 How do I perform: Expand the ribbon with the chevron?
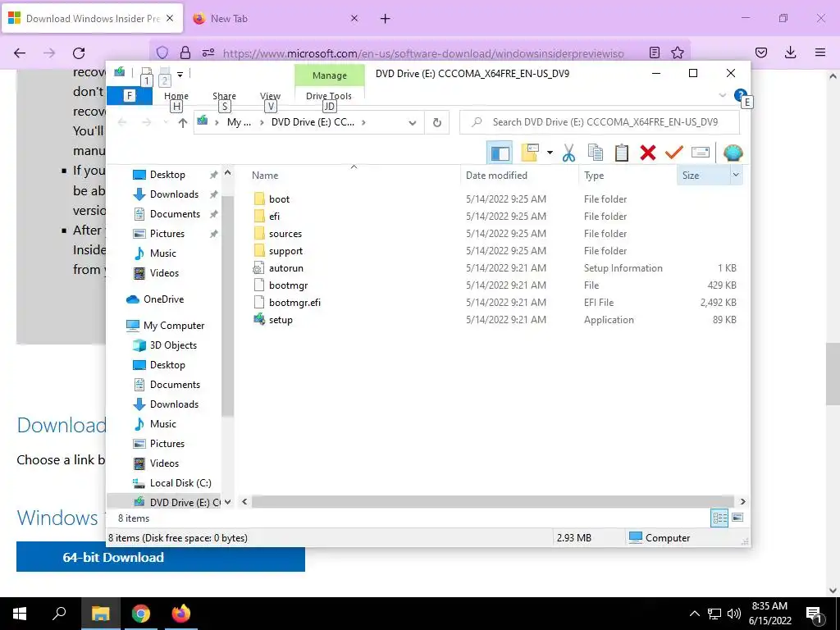[x=722, y=96]
